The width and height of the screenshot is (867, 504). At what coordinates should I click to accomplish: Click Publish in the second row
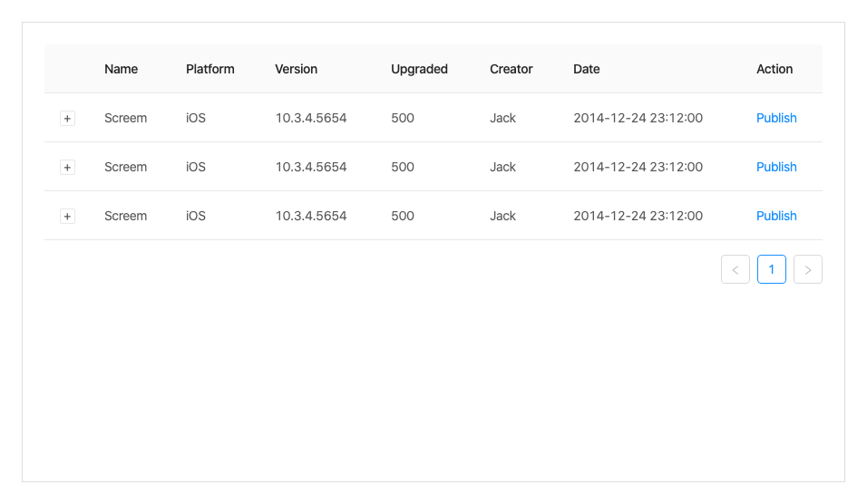776,167
